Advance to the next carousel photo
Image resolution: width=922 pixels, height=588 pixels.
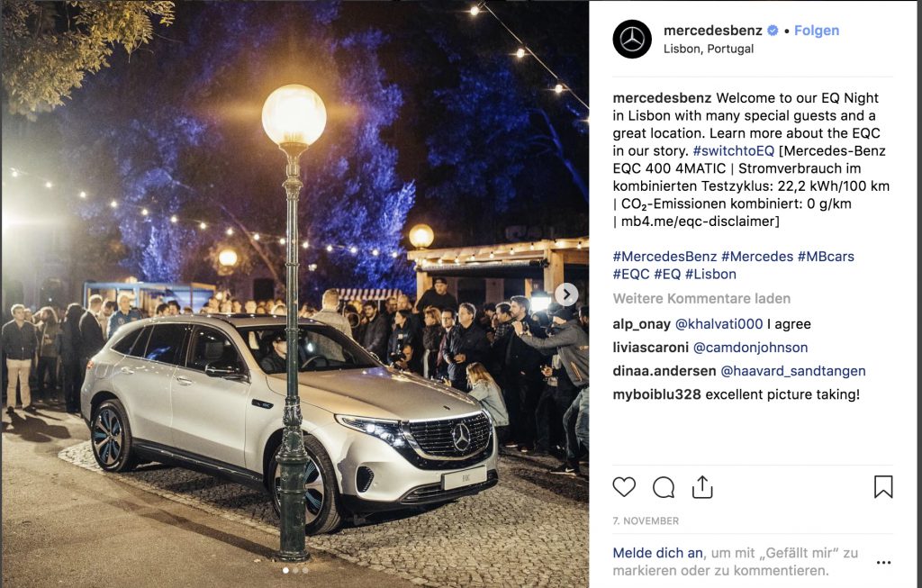coord(566,294)
